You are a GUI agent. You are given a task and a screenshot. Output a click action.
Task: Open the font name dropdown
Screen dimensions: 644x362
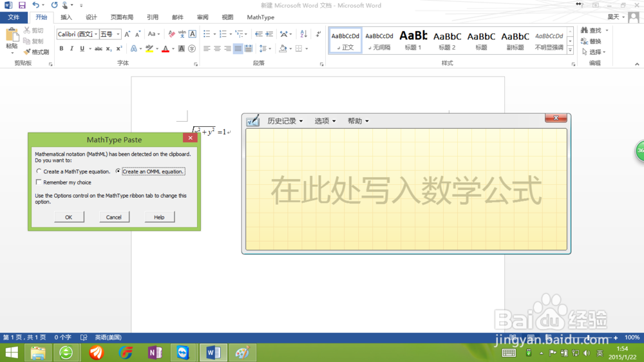(96, 34)
